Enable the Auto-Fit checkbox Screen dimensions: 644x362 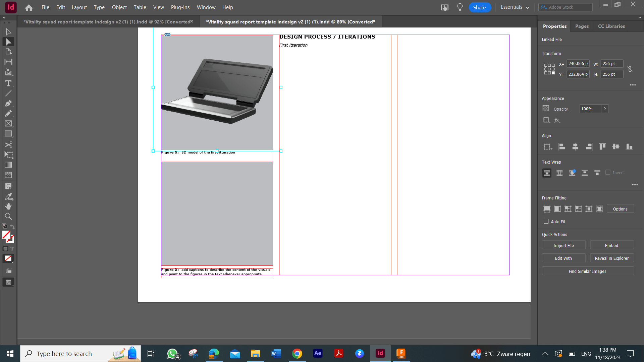tap(546, 222)
